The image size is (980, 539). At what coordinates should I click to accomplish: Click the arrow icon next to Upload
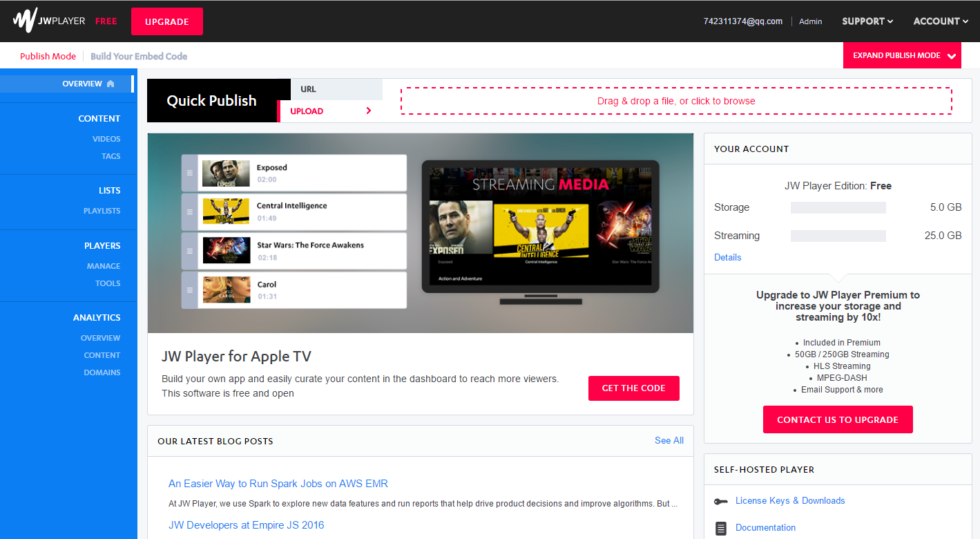(369, 111)
